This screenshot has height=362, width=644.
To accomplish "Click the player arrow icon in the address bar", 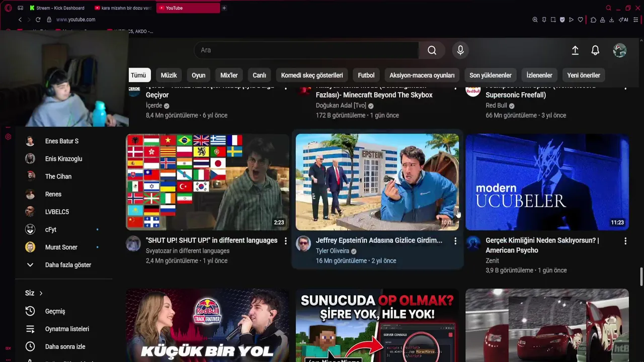I will click(x=571, y=20).
